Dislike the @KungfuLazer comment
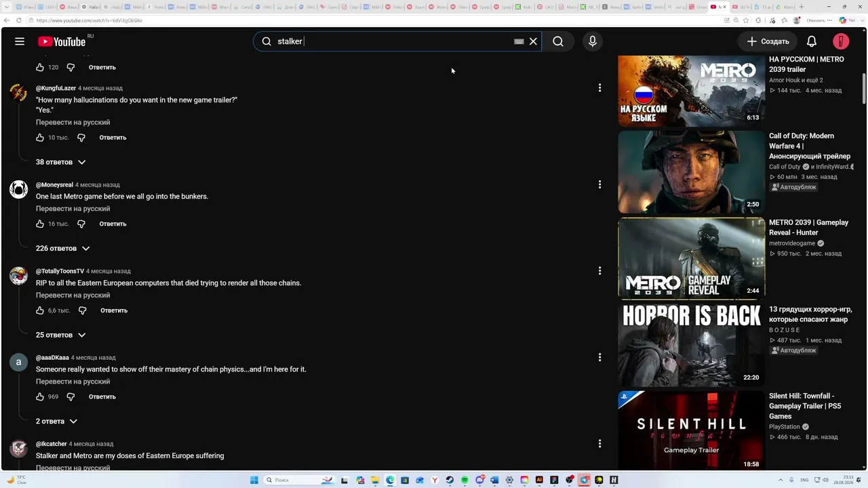 coord(81,138)
